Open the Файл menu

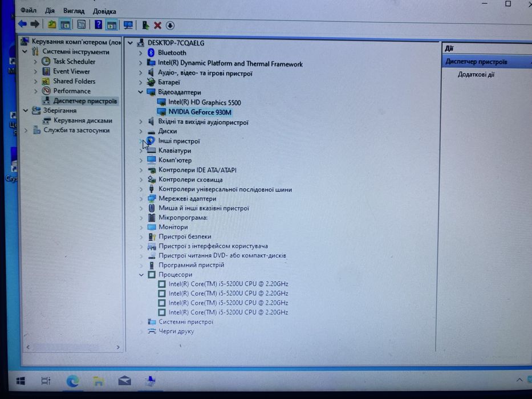tap(28, 10)
